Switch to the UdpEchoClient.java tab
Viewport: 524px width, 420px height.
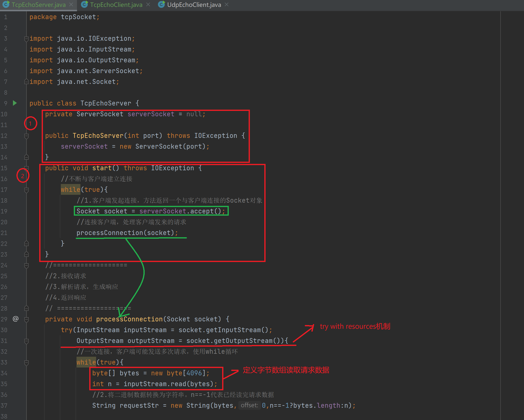(x=194, y=5)
